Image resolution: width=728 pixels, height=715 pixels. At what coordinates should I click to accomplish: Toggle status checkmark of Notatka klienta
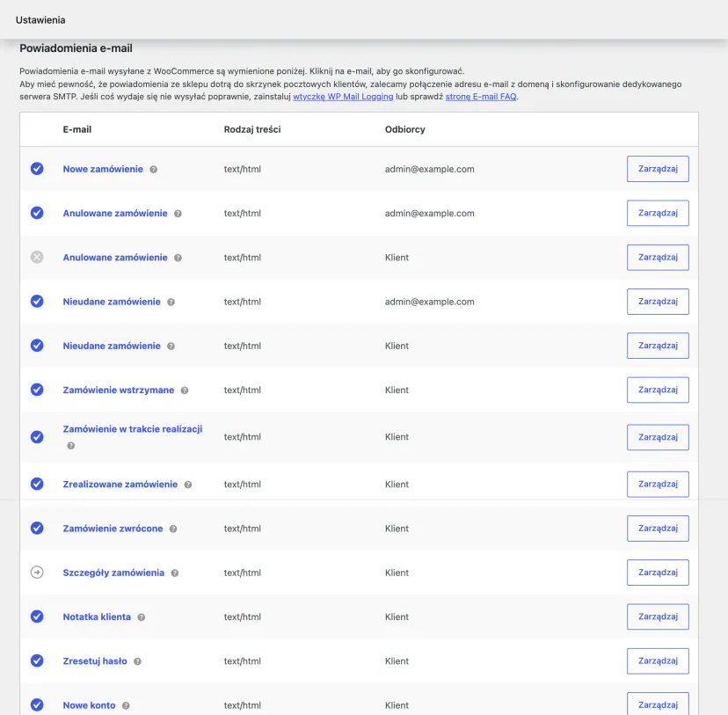coord(37,617)
